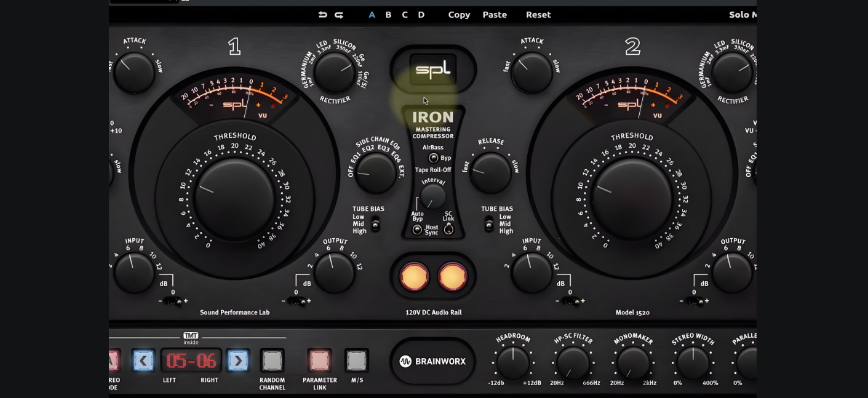Viewport: 868px width, 398px height.
Task: Click the channel 2 VU meter
Action: 632,98
